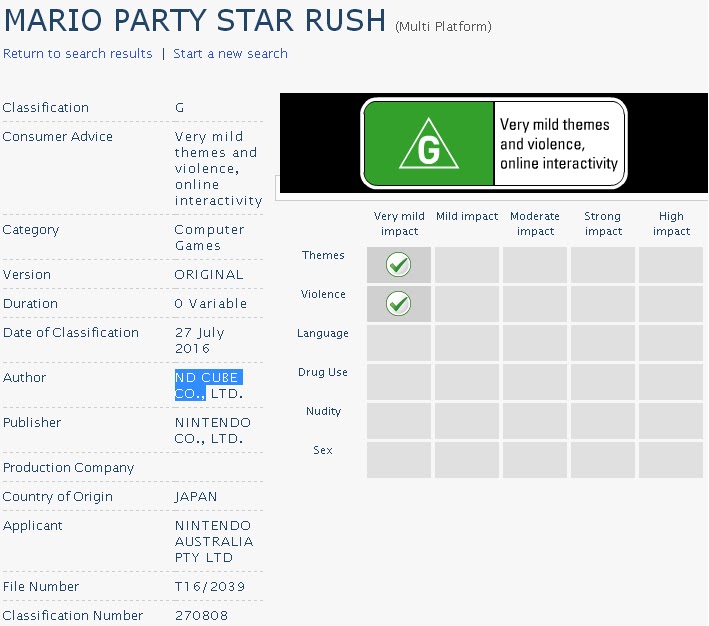709x626 pixels.
Task: Click applicant 'NINTENDO AUSTRALIA PTY LTD'
Action: coord(214,541)
